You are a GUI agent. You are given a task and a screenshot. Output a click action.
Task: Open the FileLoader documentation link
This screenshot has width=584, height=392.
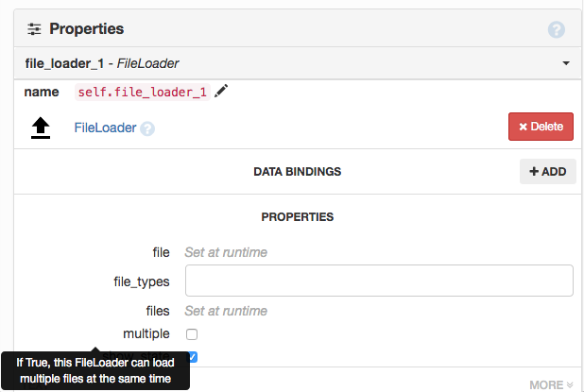click(105, 128)
